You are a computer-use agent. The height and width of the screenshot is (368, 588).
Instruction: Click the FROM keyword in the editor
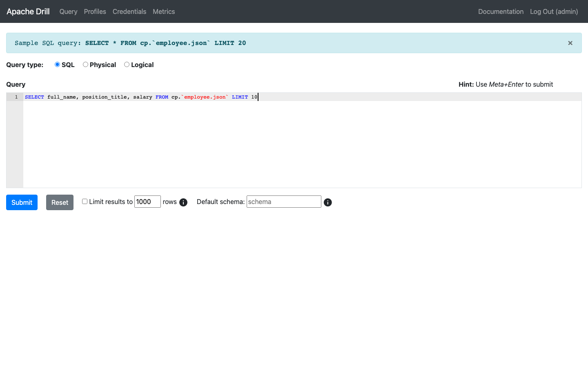162,97
